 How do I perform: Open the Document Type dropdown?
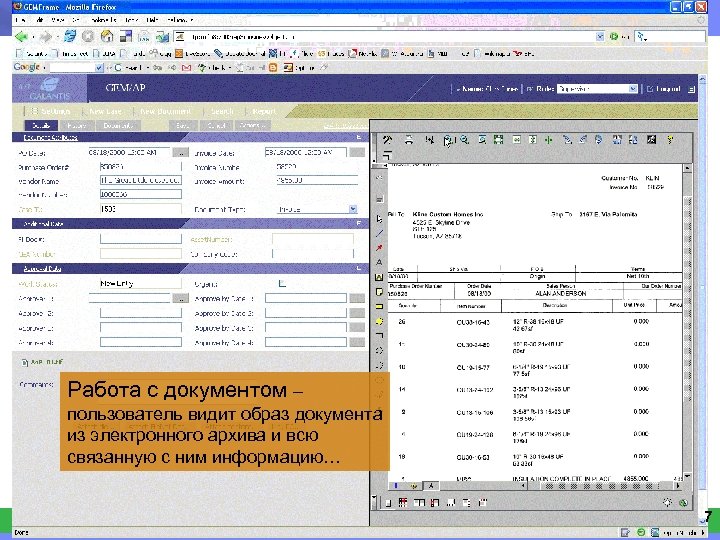coord(353,209)
